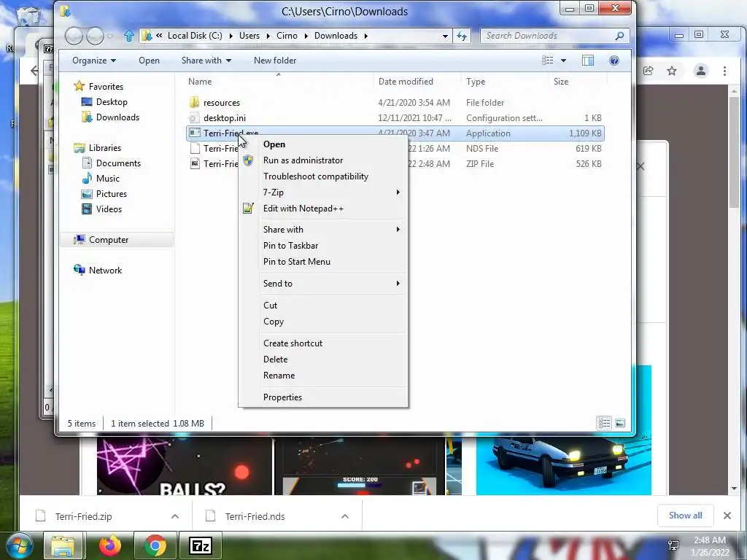The image size is (747, 560).
Task: Select Copy from the context menu
Action: click(x=323, y=322)
